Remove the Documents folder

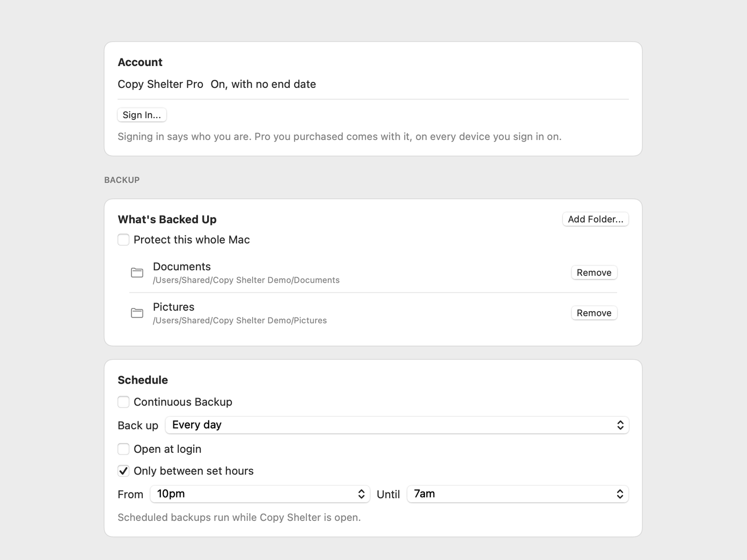tap(594, 272)
